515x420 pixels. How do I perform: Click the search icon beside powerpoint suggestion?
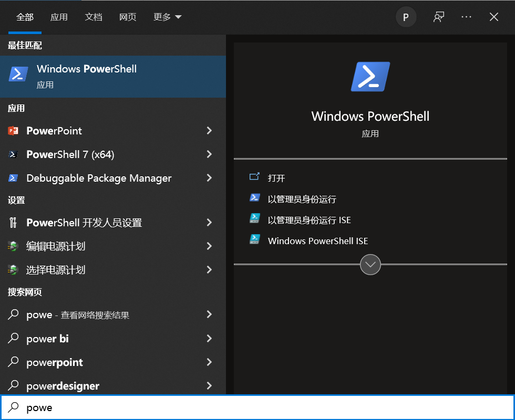point(13,362)
